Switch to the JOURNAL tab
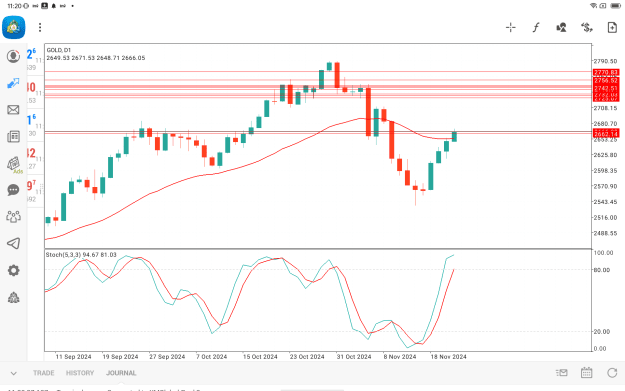This screenshot has height=391, width=625. 121,373
